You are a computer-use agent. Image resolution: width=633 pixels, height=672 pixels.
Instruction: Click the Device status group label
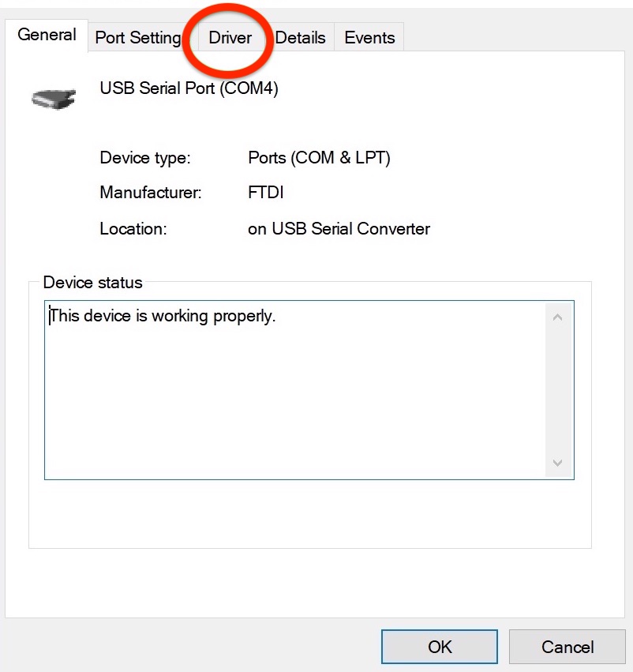[92, 283]
